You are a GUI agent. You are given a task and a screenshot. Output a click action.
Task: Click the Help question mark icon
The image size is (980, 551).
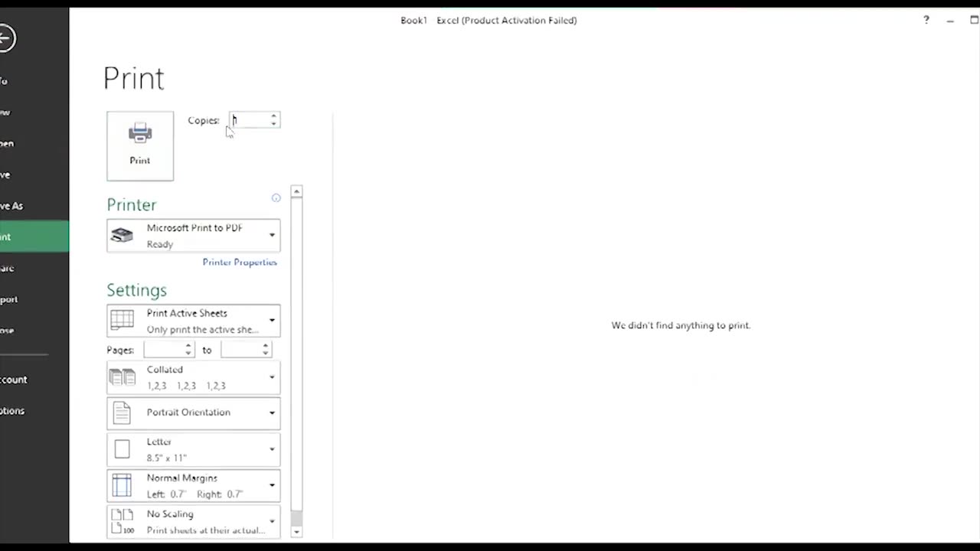[926, 20]
